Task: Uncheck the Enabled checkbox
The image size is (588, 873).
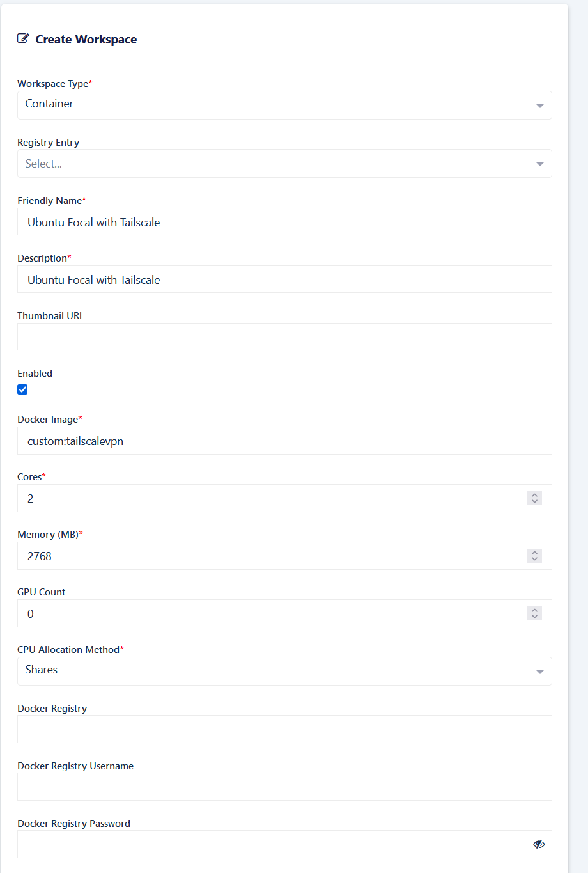Action: 22,389
